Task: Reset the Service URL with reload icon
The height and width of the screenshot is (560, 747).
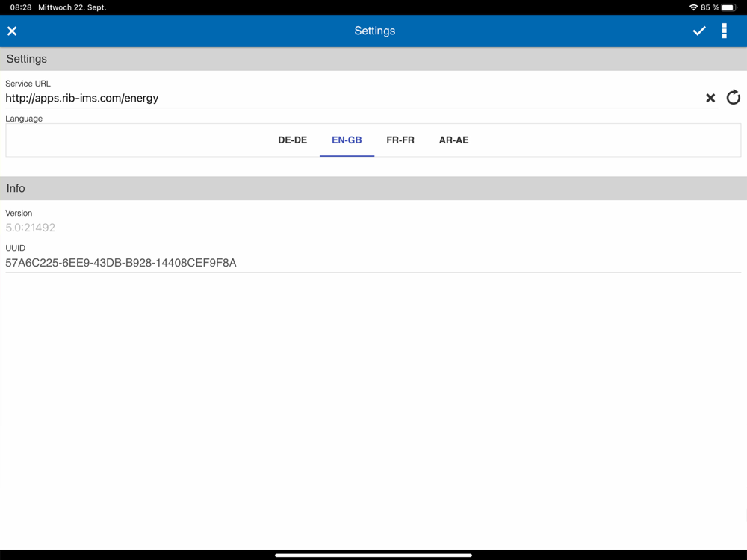Action: [734, 97]
